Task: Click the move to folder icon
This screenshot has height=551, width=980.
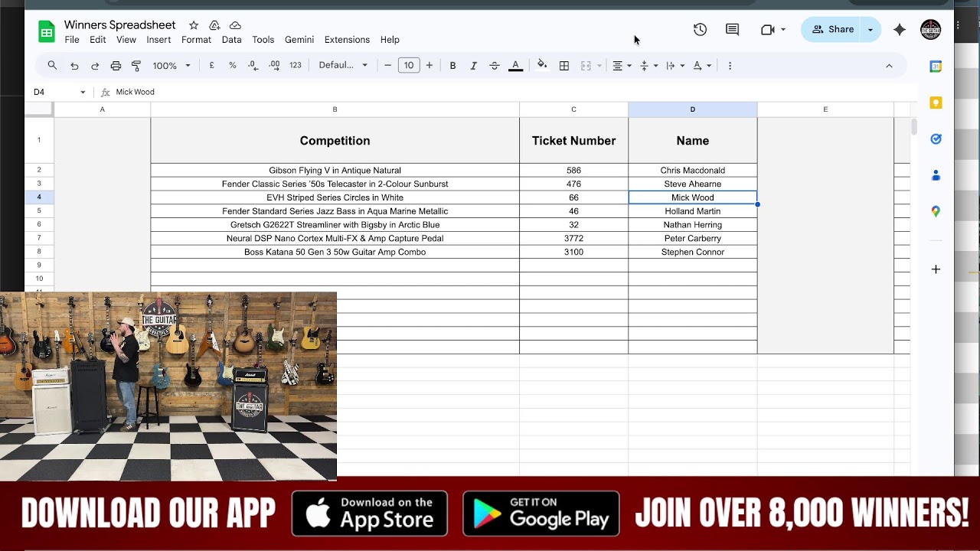Action: [x=214, y=25]
